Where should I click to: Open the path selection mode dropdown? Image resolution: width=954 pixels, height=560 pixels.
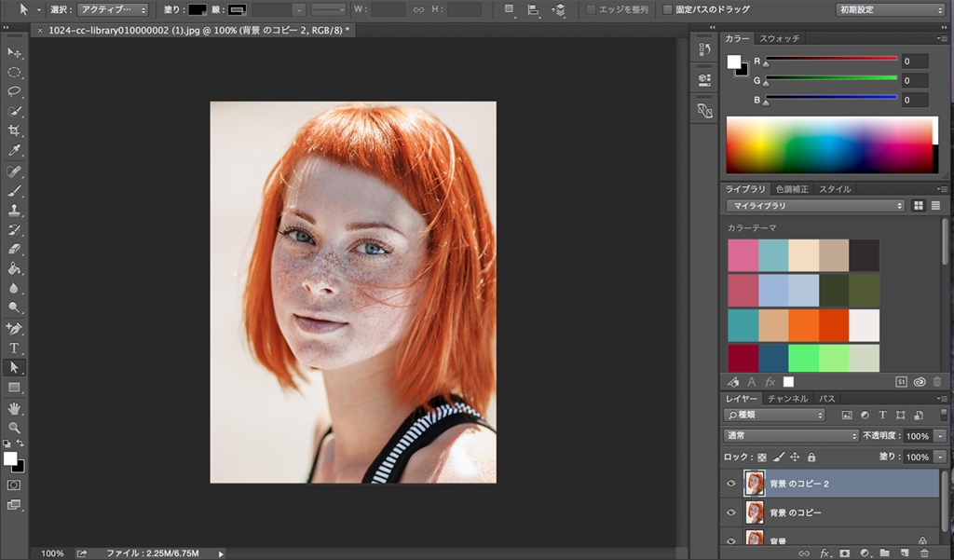point(113,9)
